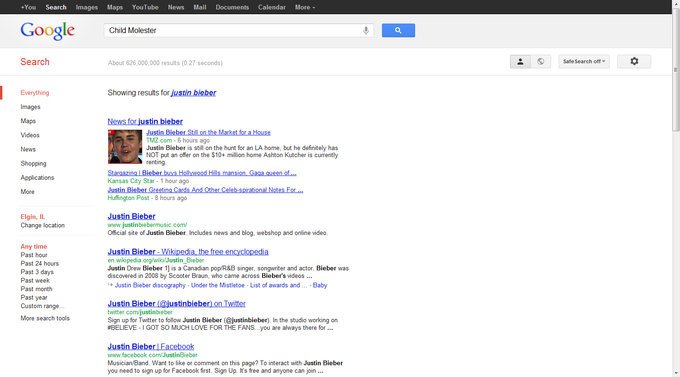Select Images in the top black bar
Image resolution: width=680 pixels, height=377 pixels.
pos(87,7)
